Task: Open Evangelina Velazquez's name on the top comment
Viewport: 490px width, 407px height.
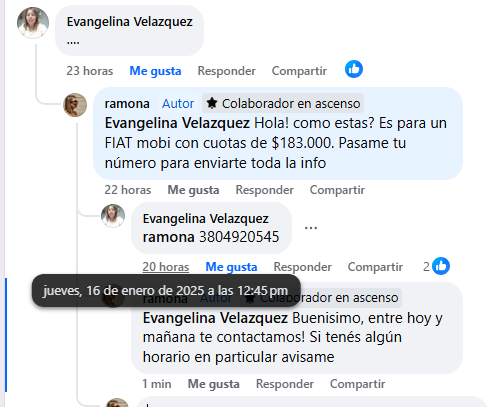Action: pos(130,22)
